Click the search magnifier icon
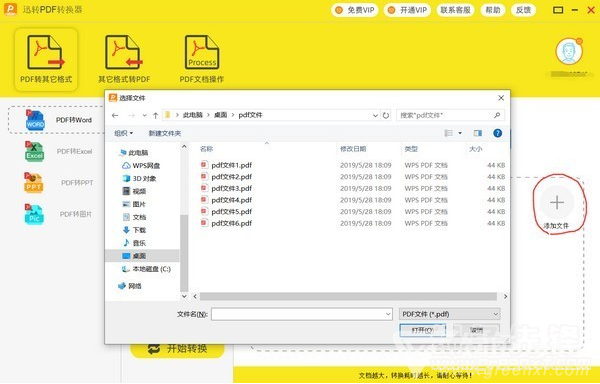Image resolution: width=600 pixels, height=384 pixels. point(497,115)
